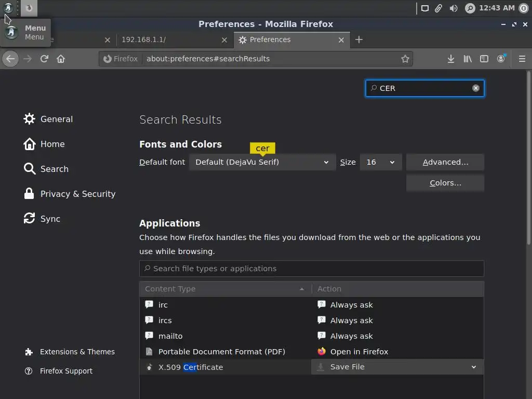Open the hamburger application menu
The height and width of the screenshot is (399, 532).
click(x=522, y=59)
